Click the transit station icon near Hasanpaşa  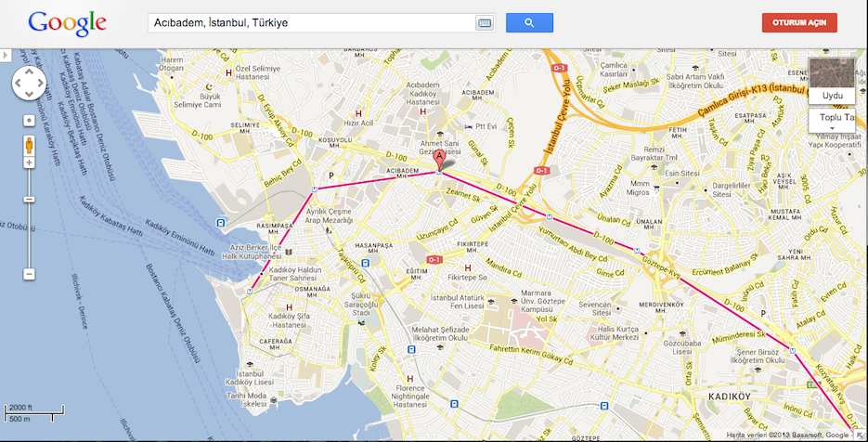[x=366, y=263]
